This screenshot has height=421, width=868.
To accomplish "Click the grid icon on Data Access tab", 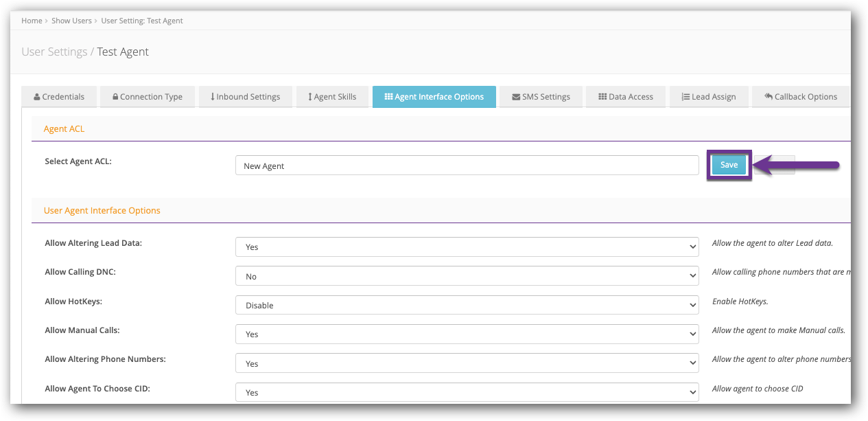I will click(602, 97).
